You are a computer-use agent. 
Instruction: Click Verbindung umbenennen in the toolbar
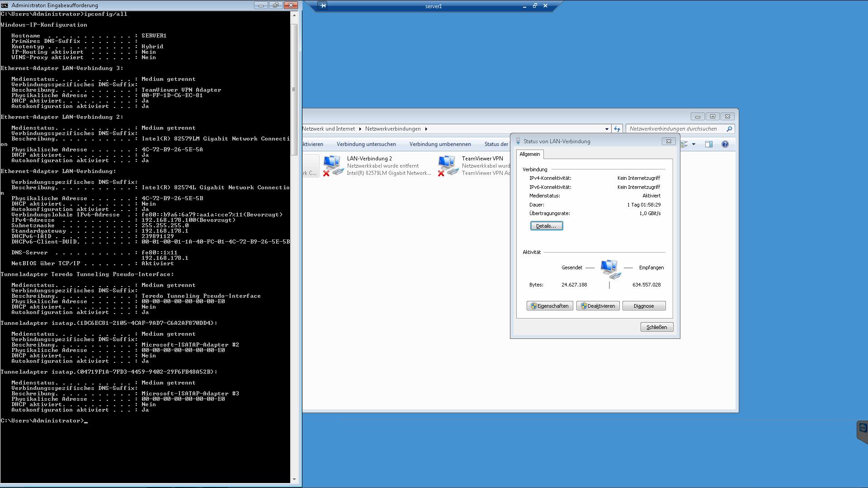pos(440,144)
